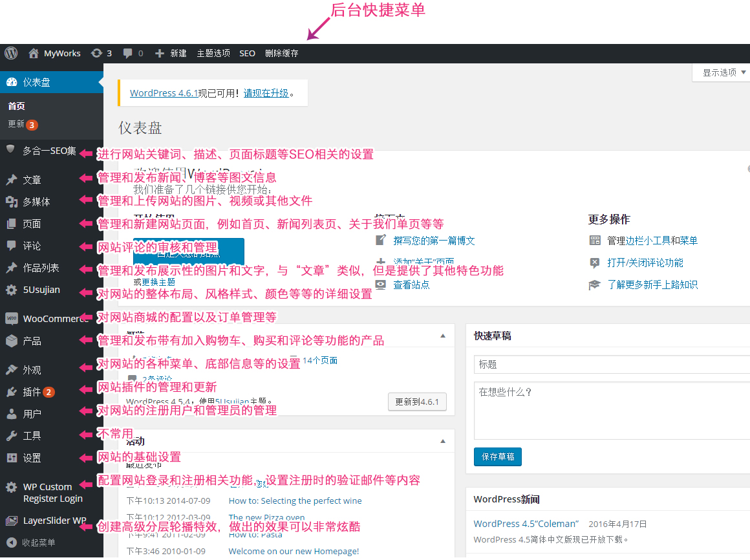Click the icon beside 打开/关闭评论功能
The height and width of the screenshot is (560, 750).
[x=595, y=263]
